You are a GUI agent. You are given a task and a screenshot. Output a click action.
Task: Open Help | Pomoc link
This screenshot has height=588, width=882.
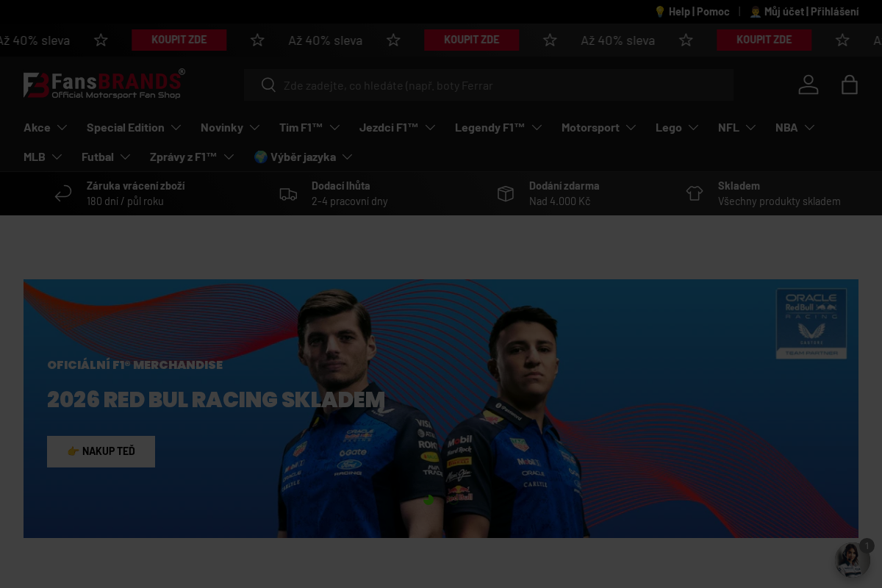click(x=692, y=12)
